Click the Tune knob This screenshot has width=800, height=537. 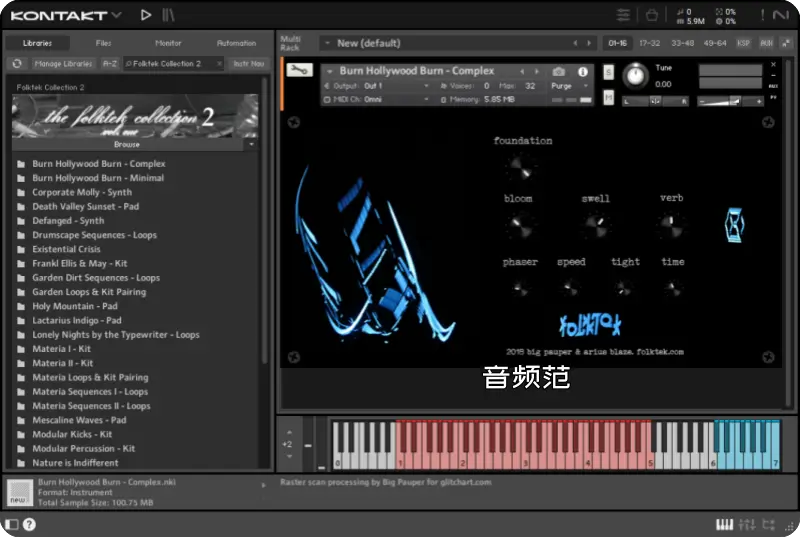(x=636, y=76)
